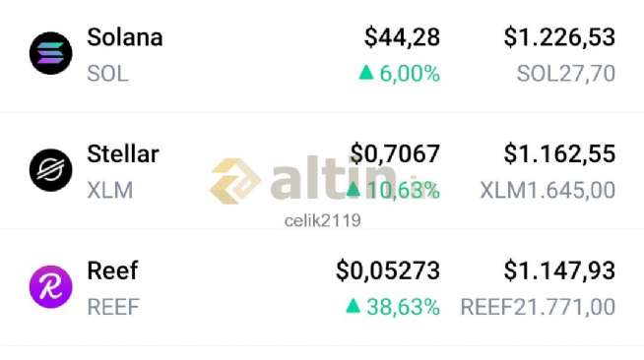Open the Reef asset name

(112, 270)
